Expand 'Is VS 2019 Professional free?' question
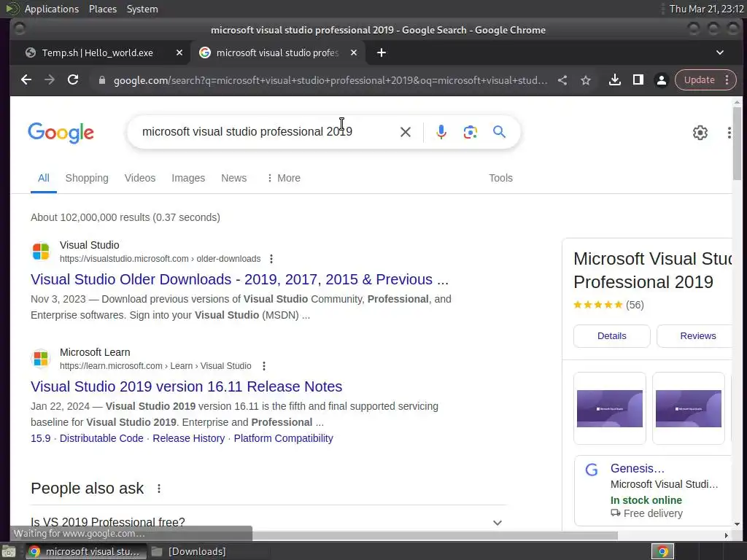This screenshot has height=560, width=747. point(268,522)
